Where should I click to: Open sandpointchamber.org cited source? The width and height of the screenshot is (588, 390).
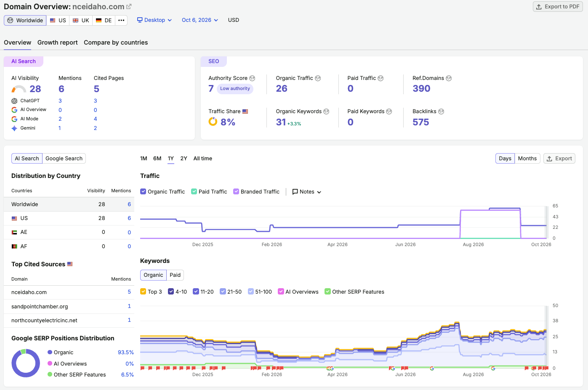(x=40, y=307)
